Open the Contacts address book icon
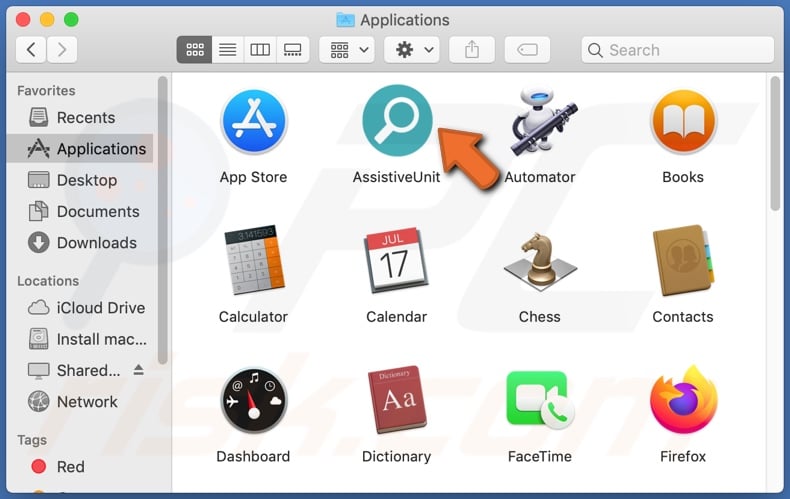 [683, 260]
